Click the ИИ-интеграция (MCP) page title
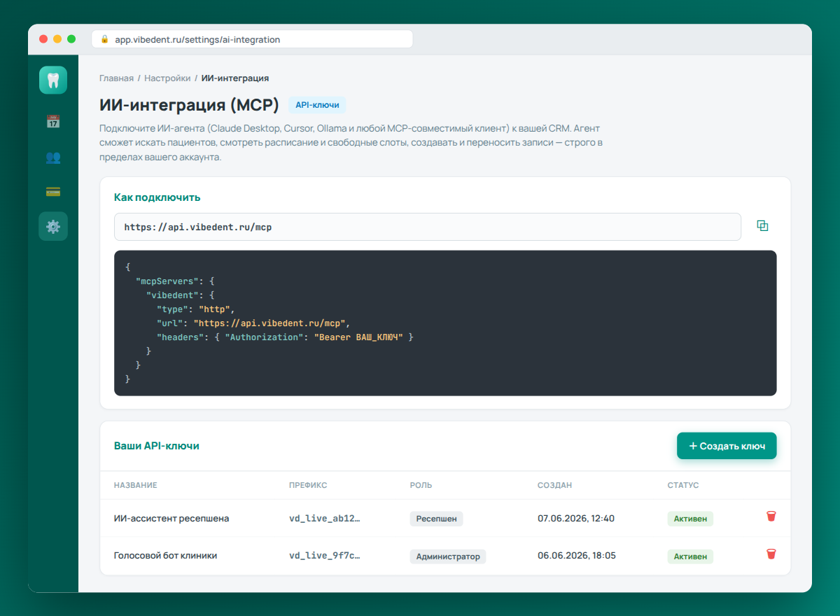Viewport: 840px width, 616px height. pos(189,105)
